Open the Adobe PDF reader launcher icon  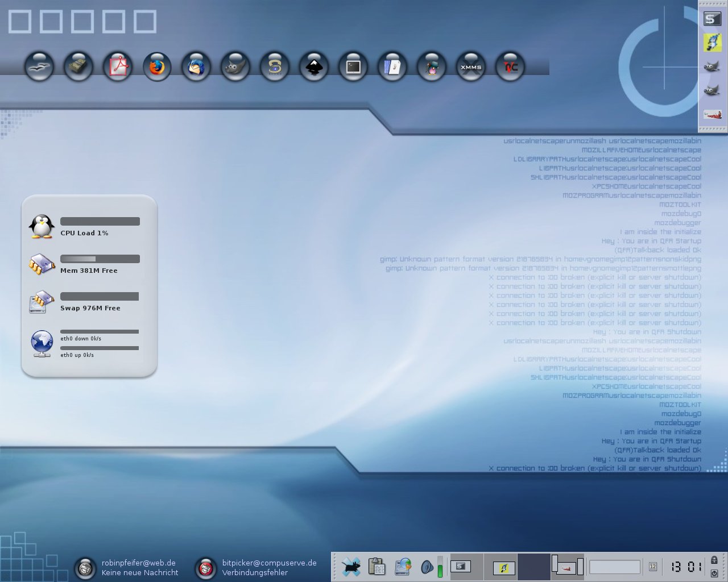tap(117, 67)
